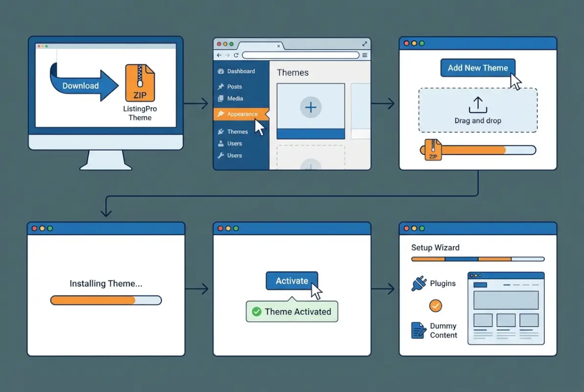The height and width of the screenshot is (392, 584).
Task: Open Posts in the sidebar
Action: click(x=234, y=87)
